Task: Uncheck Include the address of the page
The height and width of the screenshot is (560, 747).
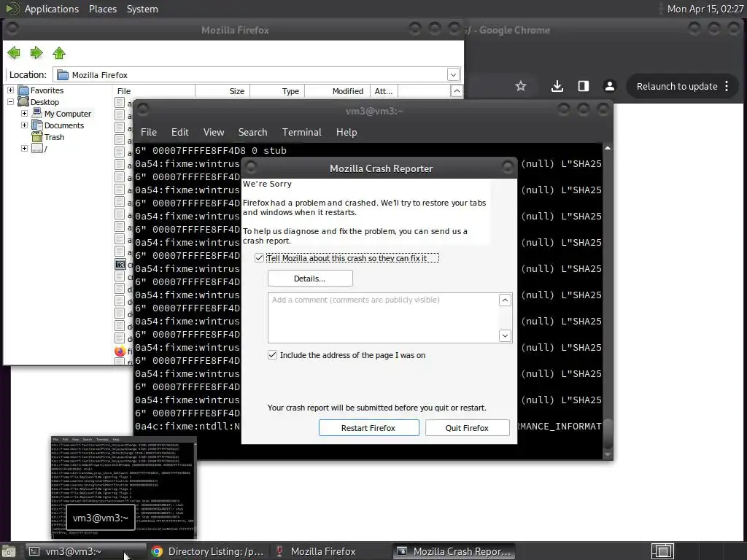Action: [273, 355]
